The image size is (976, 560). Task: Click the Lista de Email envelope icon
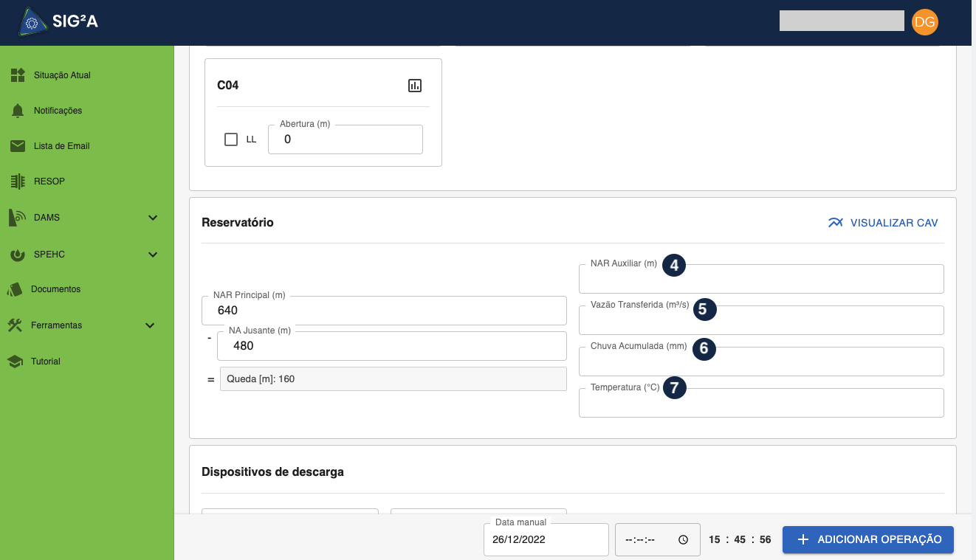pos(18,146)
